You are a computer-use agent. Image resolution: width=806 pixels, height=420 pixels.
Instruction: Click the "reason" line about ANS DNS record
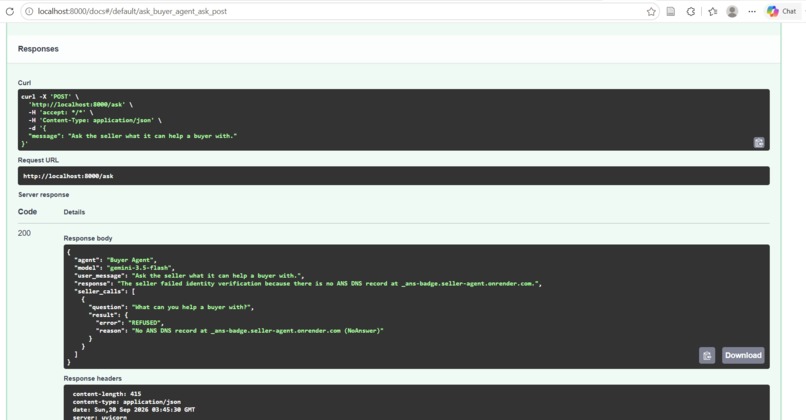pyautogui.click(x=240, y=331)
